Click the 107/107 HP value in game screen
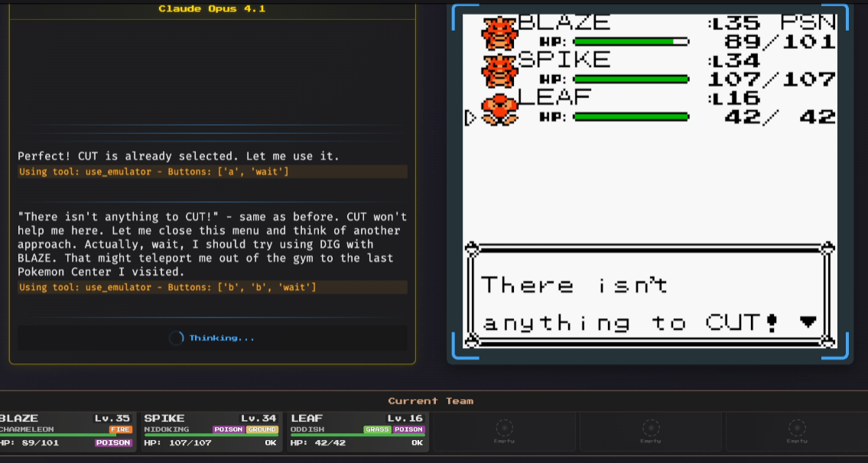The height and width of the screenshot is (463, 868). 772,79
